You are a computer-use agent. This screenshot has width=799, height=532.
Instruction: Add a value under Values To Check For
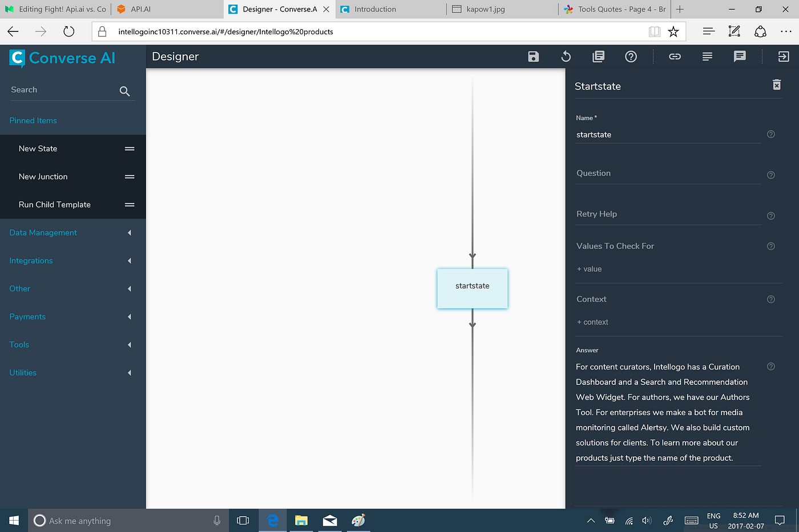[589, 269]
